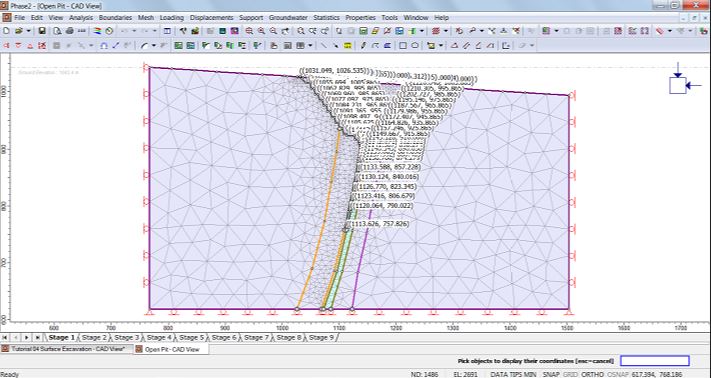Screen dimensions: 711x378
Task: Open the Groundwater menu
Action: pyautogui.click(x=288, y=18)
